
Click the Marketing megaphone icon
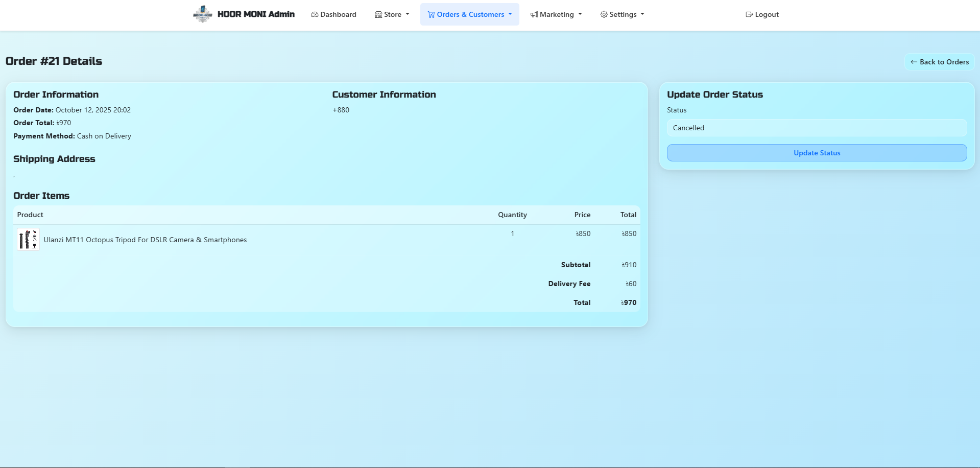point(534,14)
